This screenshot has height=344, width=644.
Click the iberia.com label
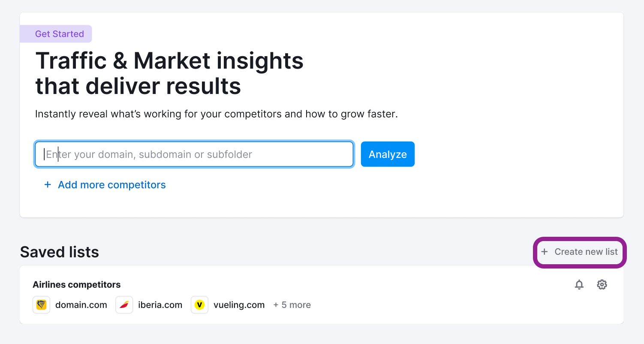point(159,305)
